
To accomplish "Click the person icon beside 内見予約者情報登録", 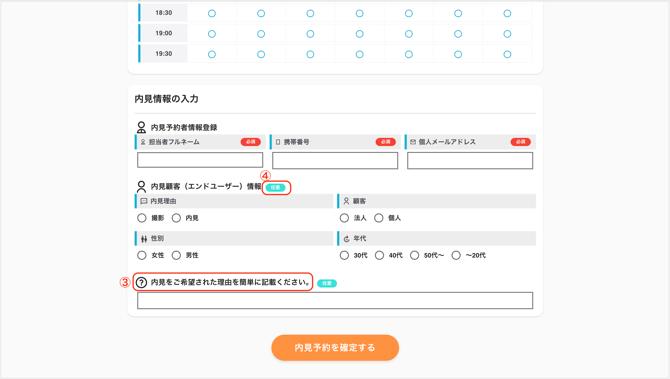I will pos(141,127).
